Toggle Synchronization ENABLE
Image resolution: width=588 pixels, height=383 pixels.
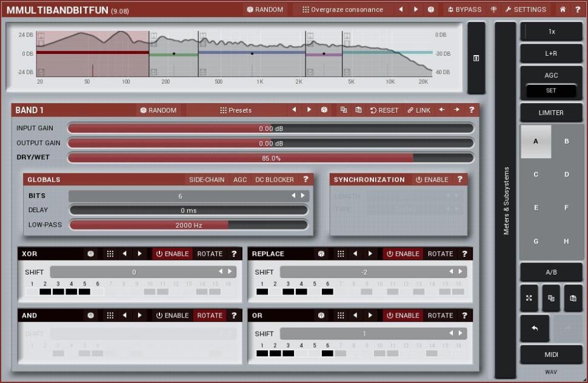pyautogui.click(x=432, y=180)
